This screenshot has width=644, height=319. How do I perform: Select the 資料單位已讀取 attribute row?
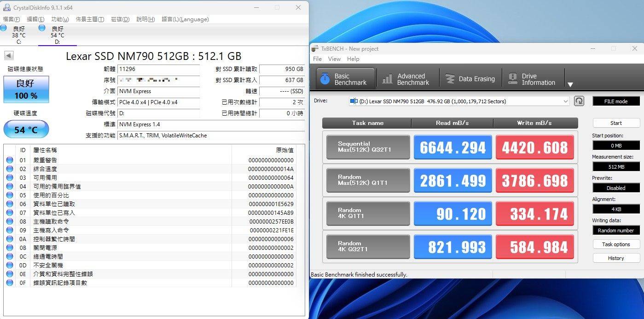pos(151,204)
